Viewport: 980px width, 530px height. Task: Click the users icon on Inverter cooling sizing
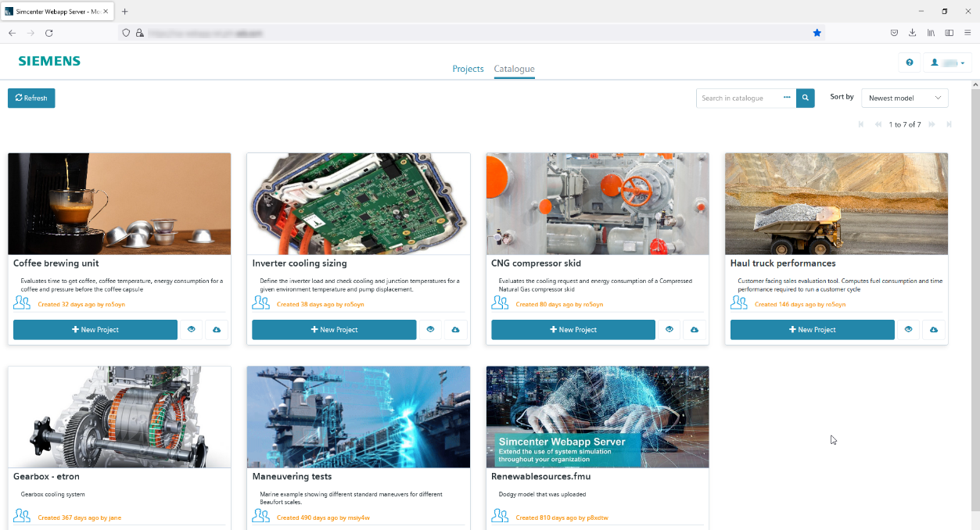click(x=260, y=303)
